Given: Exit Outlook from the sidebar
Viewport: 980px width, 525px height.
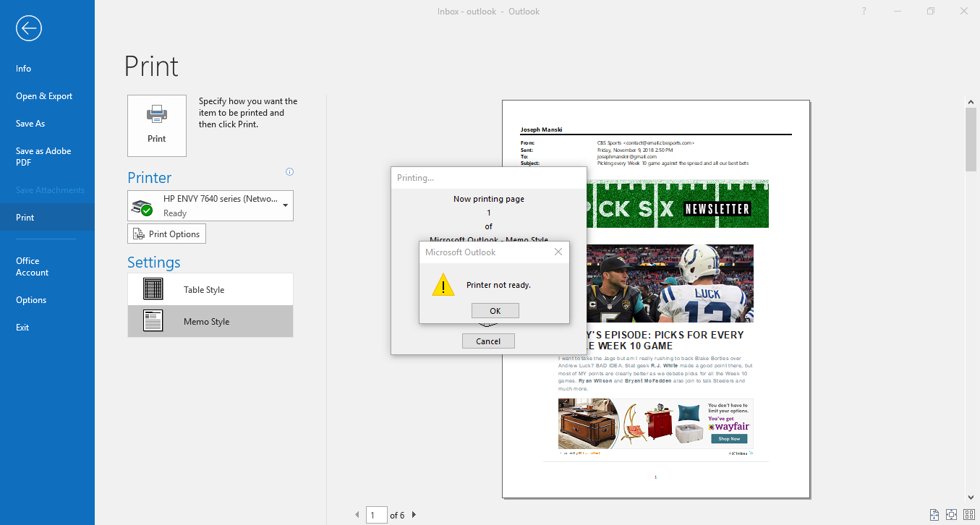Looking at the screenshot, I should (22, 328).
